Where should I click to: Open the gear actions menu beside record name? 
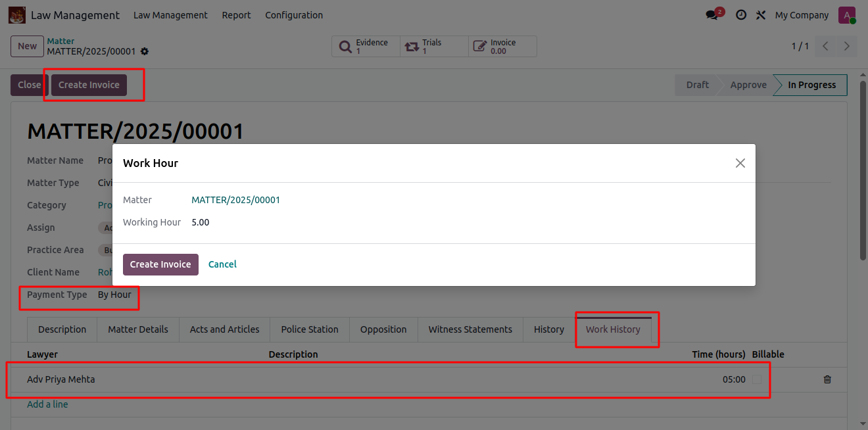coord(145,51)
